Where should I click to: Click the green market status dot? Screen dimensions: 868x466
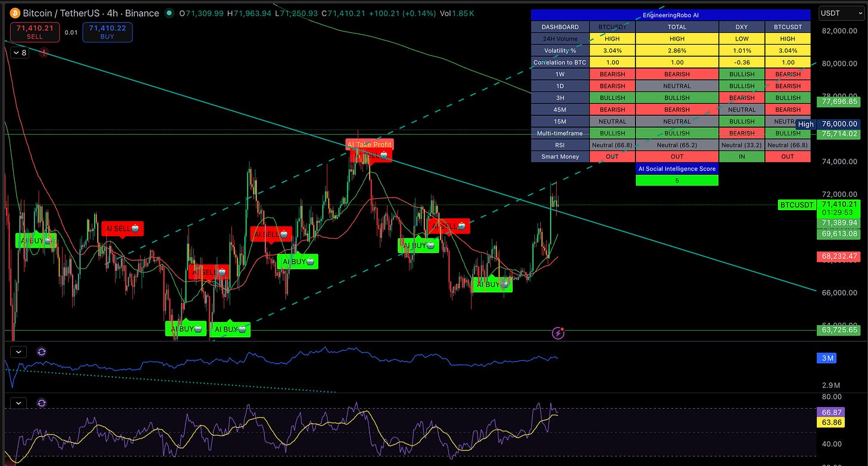169,13
